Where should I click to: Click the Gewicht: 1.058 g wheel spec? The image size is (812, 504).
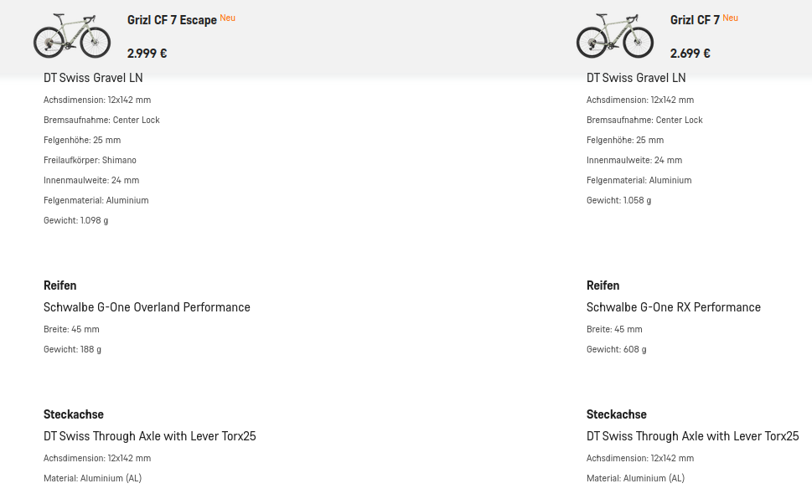618,200
